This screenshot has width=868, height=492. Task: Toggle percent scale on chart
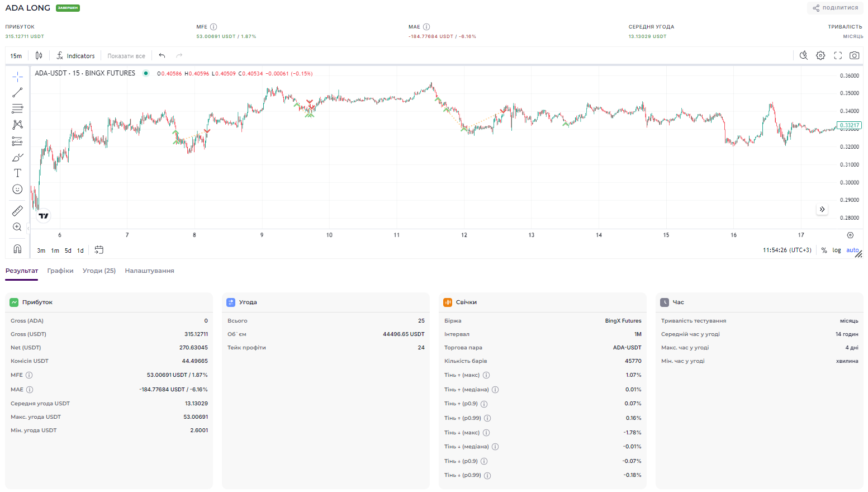click(x=824, y=250)
